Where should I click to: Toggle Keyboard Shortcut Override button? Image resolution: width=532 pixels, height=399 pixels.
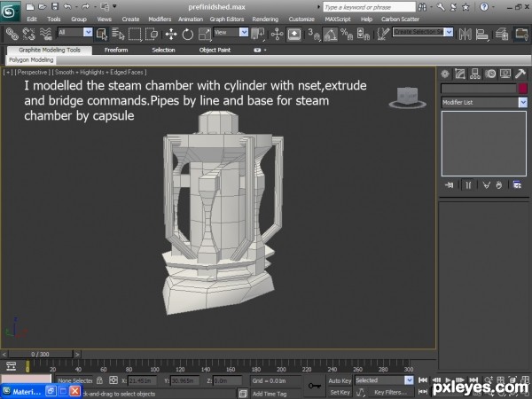(x=294, y=34)
